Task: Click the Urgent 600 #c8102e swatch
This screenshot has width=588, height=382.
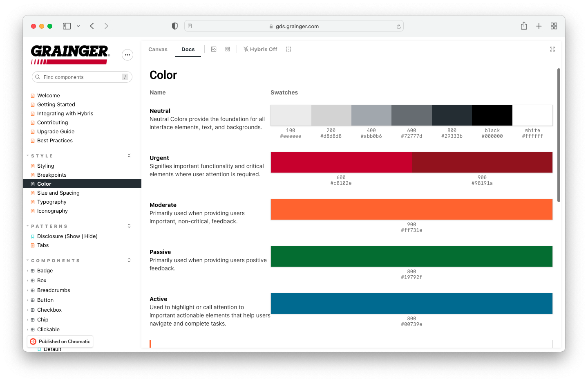Action: pyautogui.click(x=341, y=162)
